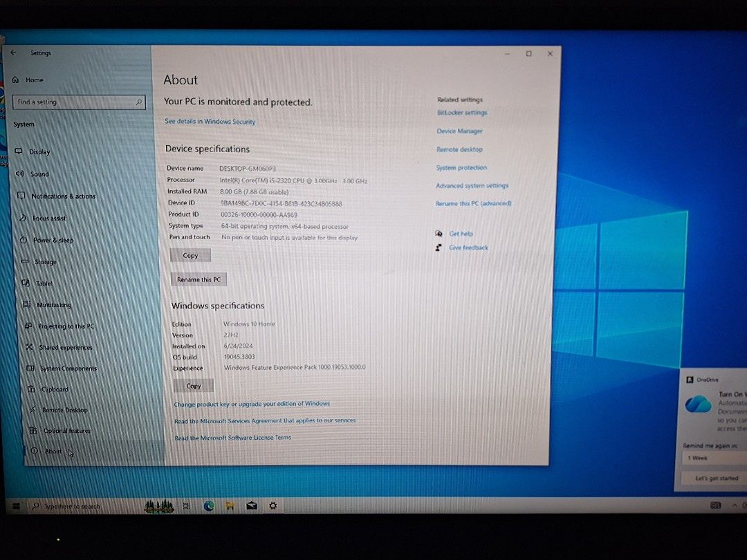Expand hidden system tray icons chevron
747x560 pixels.
coord(734,505)
